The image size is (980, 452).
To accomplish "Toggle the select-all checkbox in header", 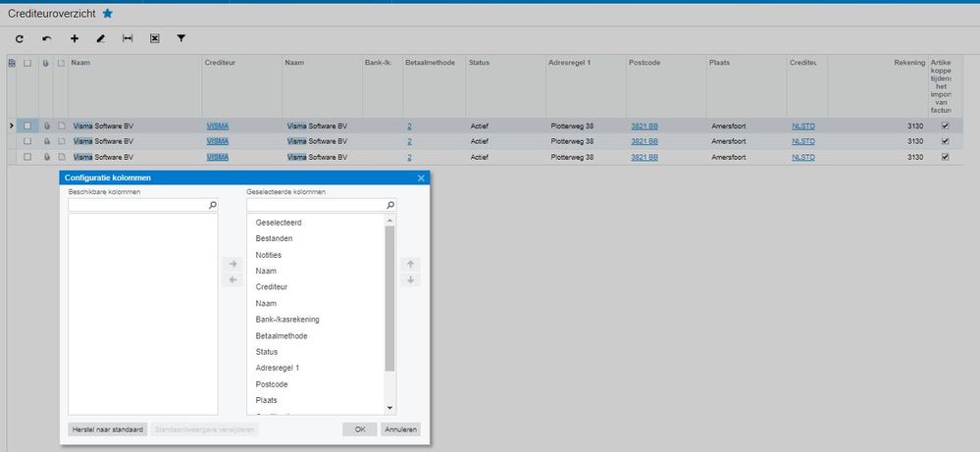I will [x=27, y=64].
